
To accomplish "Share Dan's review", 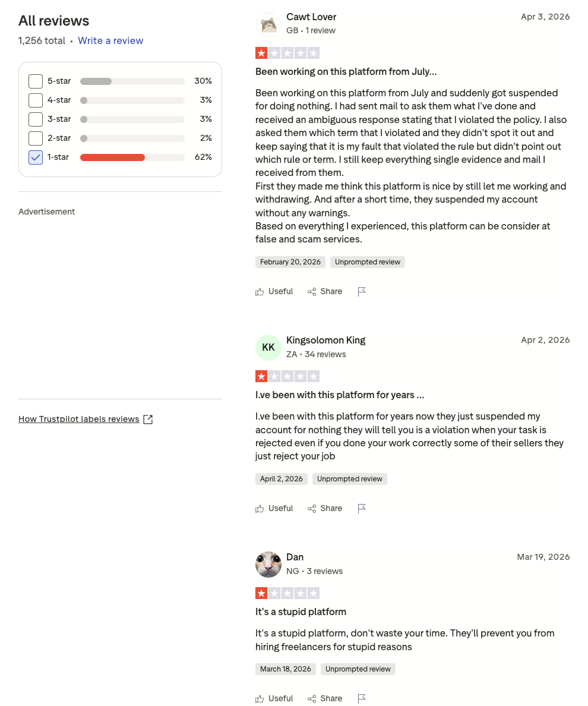I will click(x=325, y=698).
